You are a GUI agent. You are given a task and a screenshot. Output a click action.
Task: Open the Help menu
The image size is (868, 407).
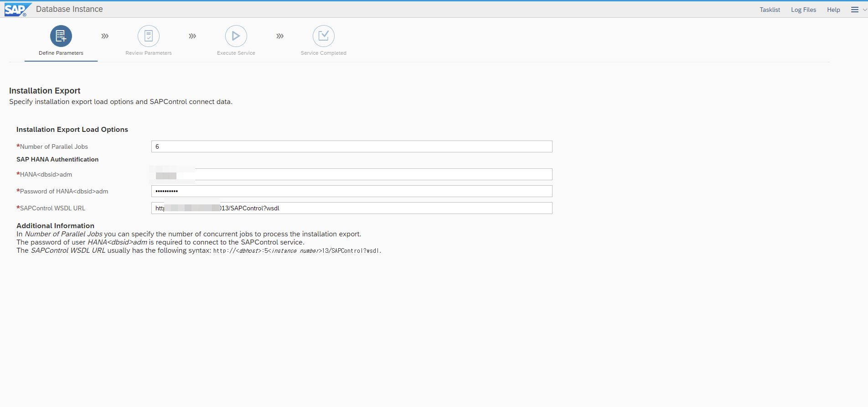coord(834,10)
